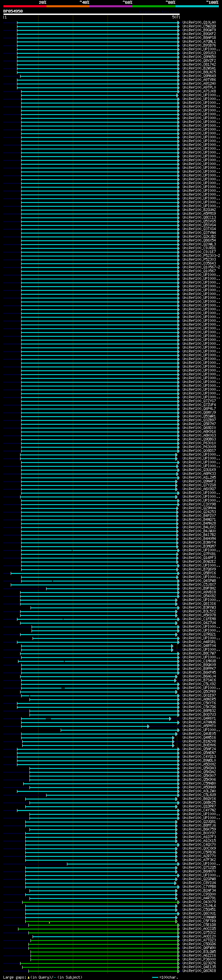Open hit UniRef100_B9GKF2

(x=199, y=34)
